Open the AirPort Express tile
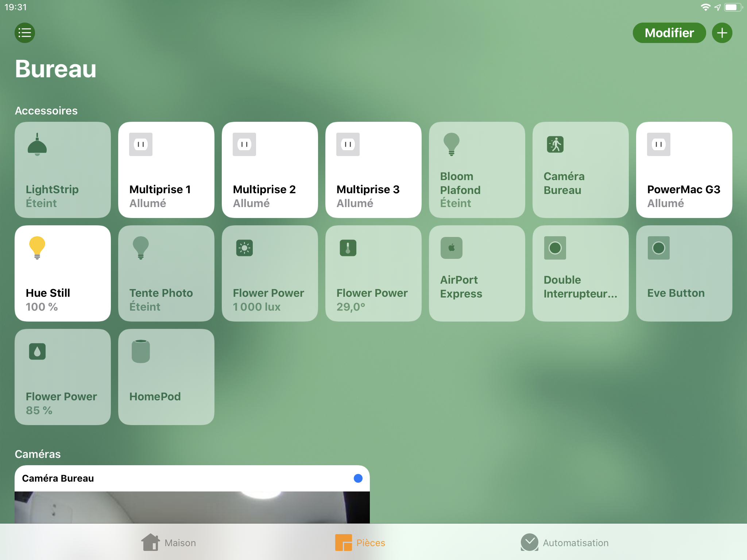 click(x=477, y=273)
